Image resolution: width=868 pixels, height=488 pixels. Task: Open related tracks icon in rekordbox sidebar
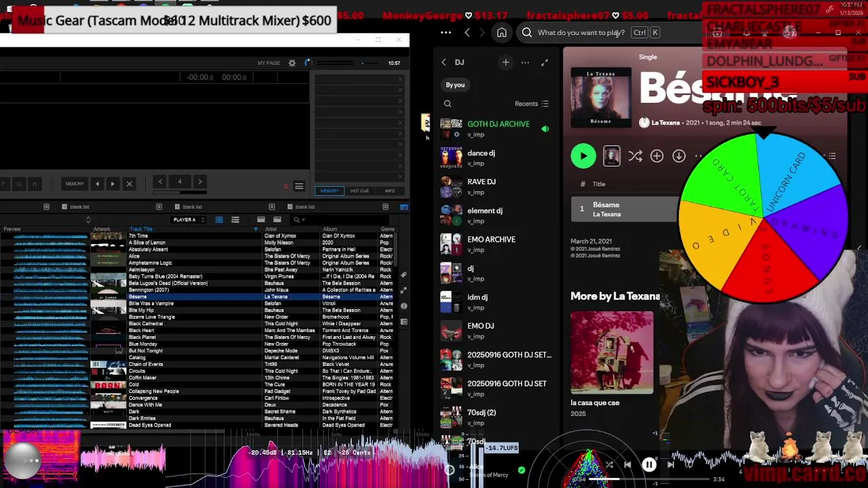[404, 290]
